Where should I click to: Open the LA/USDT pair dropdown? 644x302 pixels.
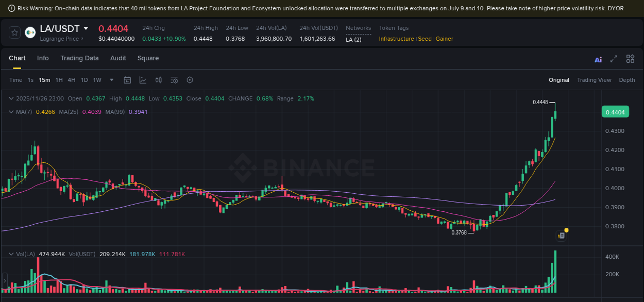coord(86,28)
